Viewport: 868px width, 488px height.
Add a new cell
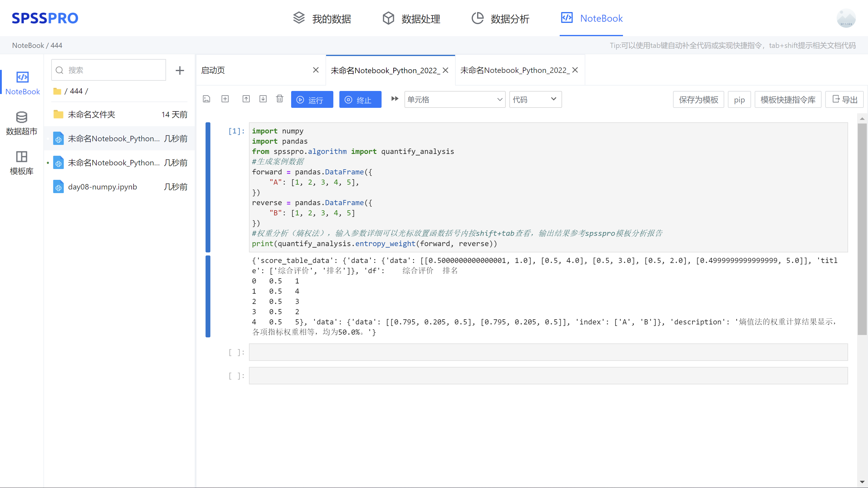coord(225,99)
